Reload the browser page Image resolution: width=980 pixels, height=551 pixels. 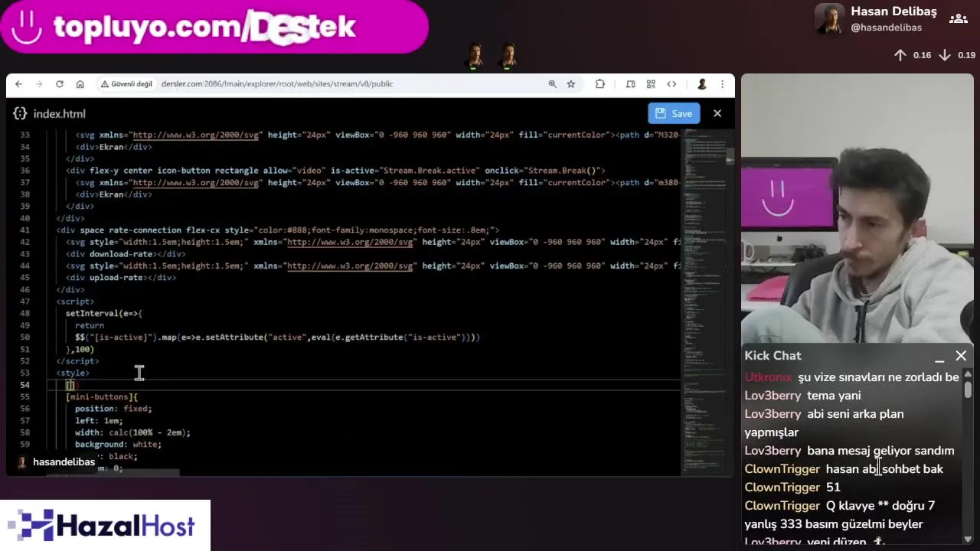(x=60, y=84)
